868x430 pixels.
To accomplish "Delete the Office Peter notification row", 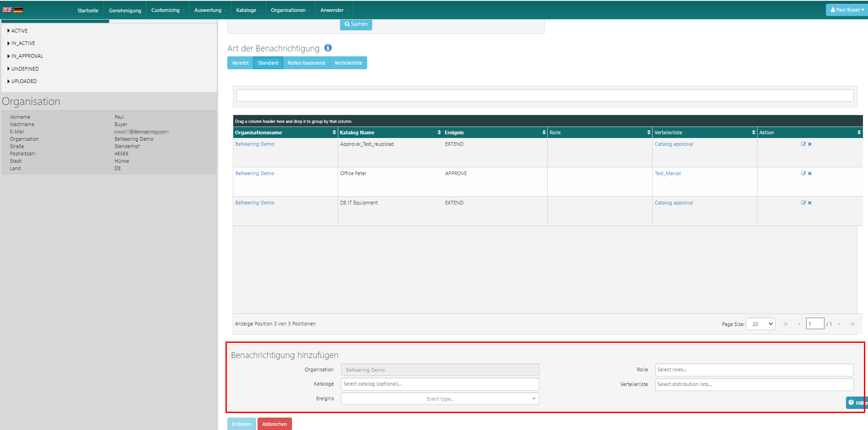I will 810,173.
